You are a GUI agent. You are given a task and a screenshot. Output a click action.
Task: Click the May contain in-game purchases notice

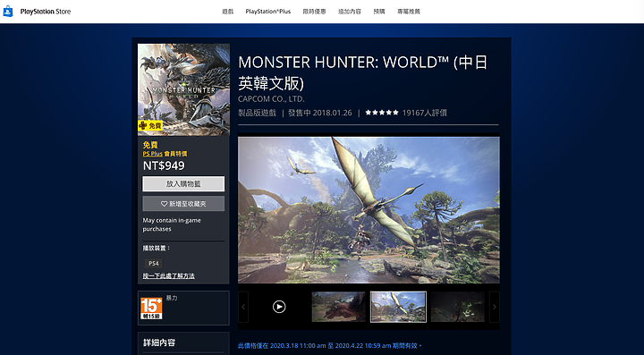click(x=172, y=224)
